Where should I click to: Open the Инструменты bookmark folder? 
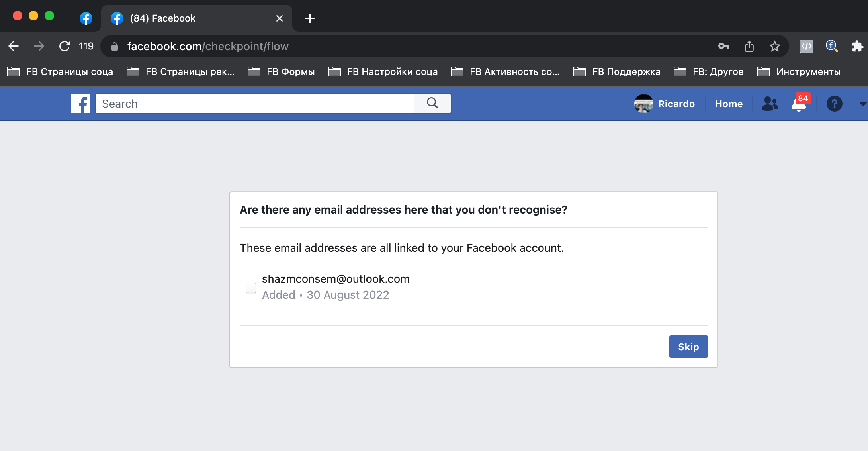pyautogui.click(x=799, y=72)
